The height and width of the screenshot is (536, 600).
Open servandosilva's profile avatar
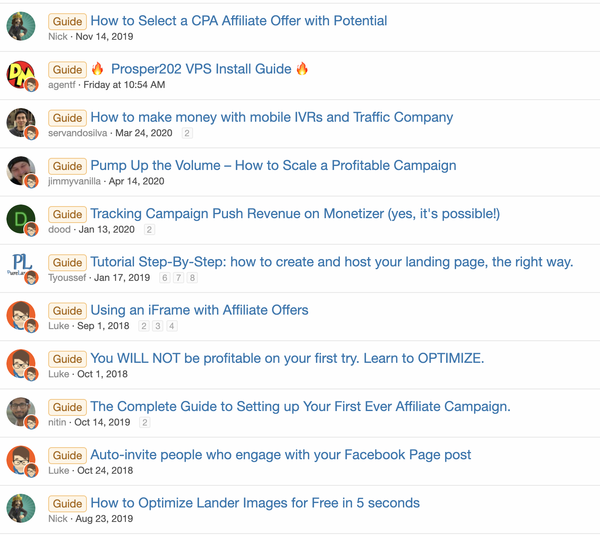coord(21,122)
